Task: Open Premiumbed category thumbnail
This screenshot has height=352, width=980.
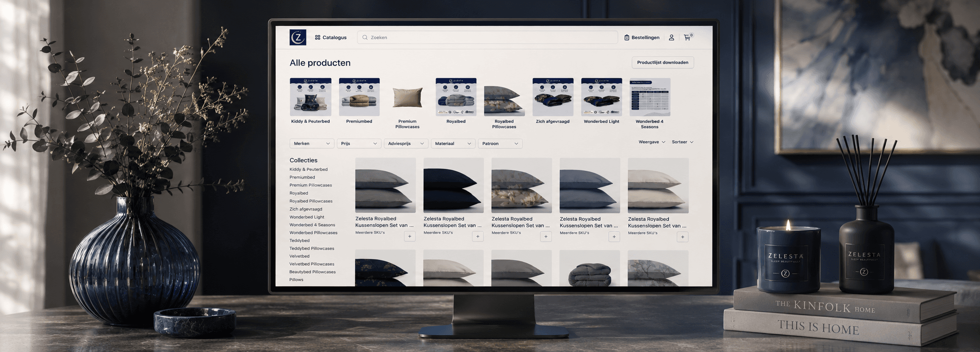Action: point(359,97)
